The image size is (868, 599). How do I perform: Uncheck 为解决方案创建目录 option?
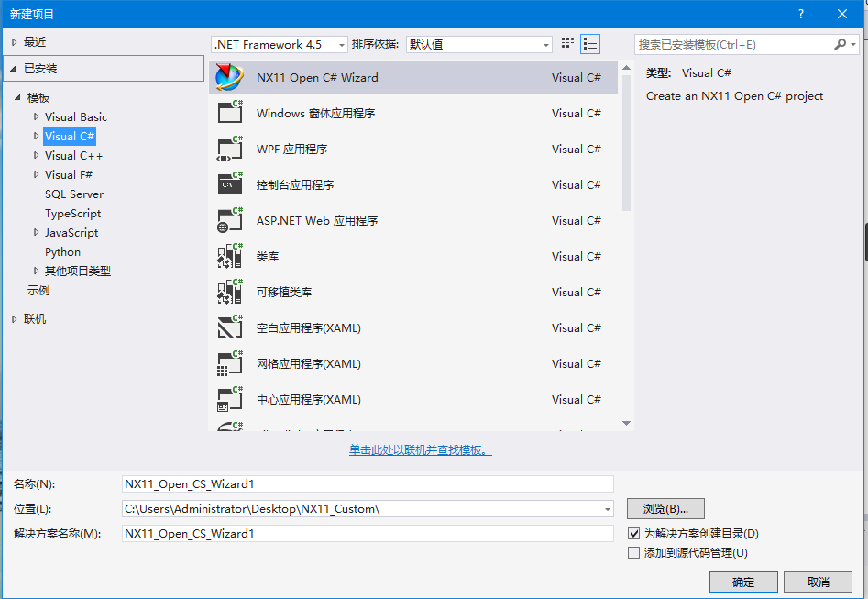coord(633,533)
